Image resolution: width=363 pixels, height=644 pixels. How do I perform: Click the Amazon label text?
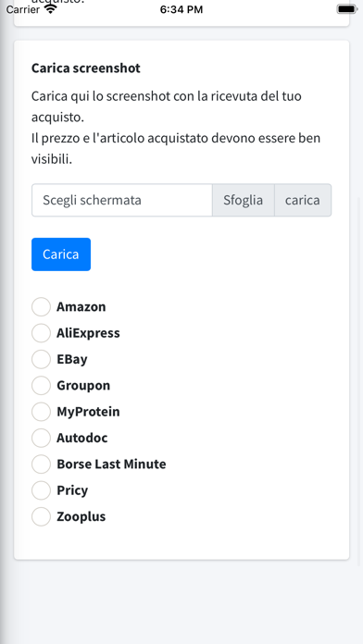pos(81,307)
